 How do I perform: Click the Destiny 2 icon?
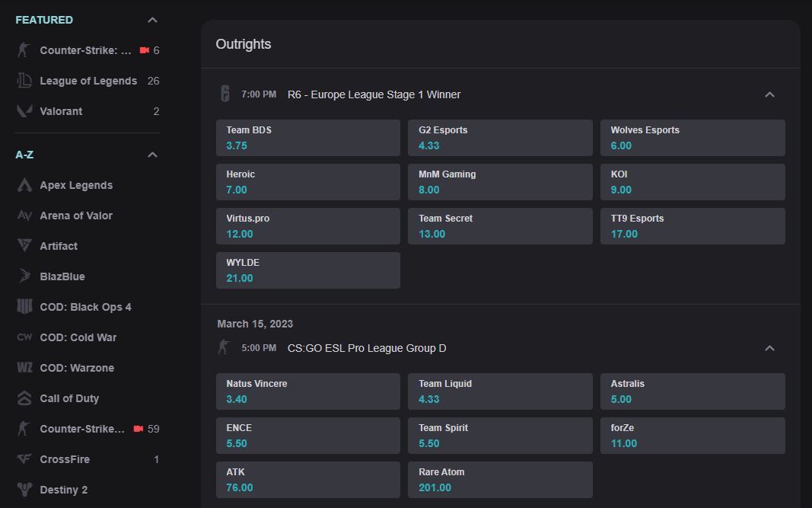tap(24, 489)
